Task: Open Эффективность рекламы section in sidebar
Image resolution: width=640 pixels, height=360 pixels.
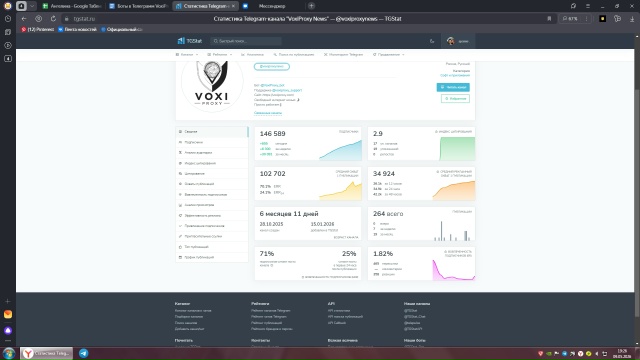Action: 212,216
